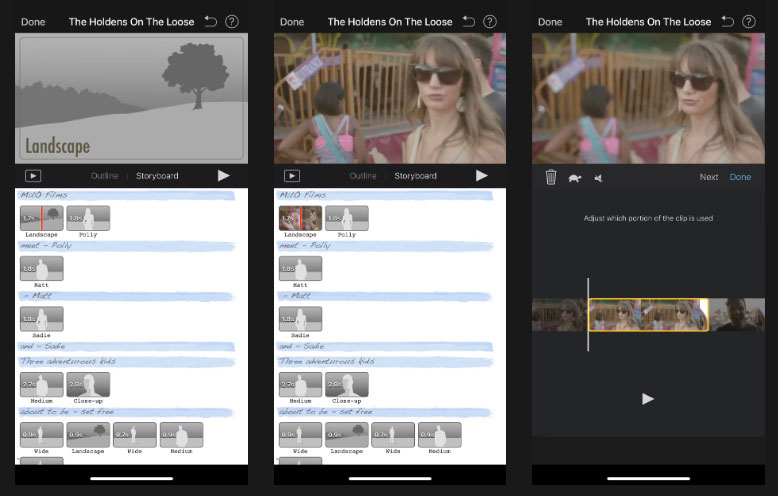Image resolution: width=778 pixels, height=496 pixels.
Task: Tap Next in the clip editor
Action: (x=709, y=177)
